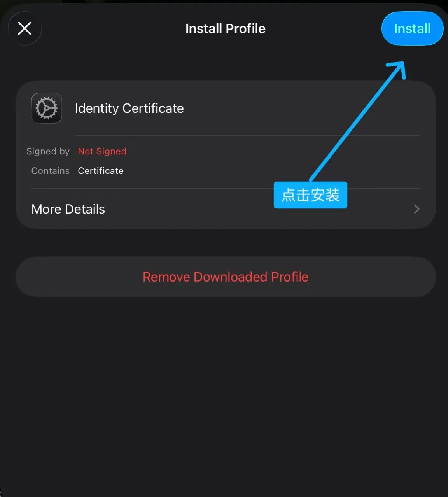Screen dimensions: 448x497
Task: Click the Install Profile header title
Action: [226, 28]
